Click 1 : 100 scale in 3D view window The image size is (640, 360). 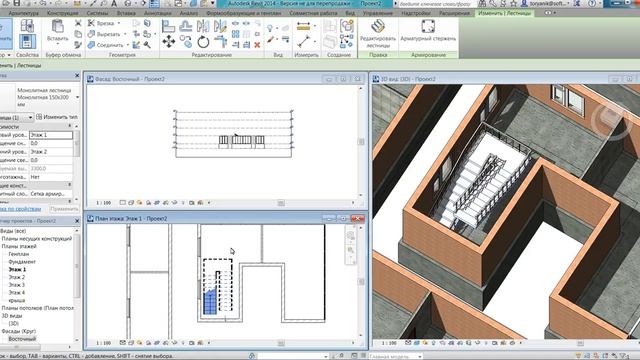click(389, 343)
